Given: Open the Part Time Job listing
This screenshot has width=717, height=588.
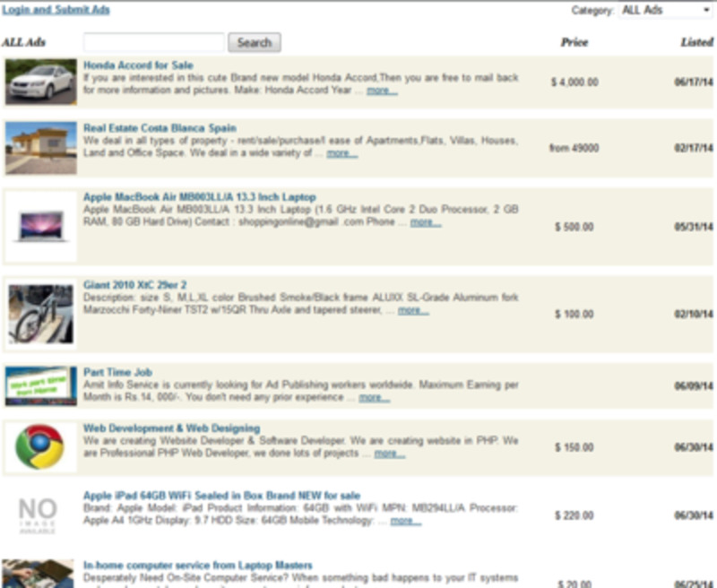Looking at the screenshot, I should 117,372.
